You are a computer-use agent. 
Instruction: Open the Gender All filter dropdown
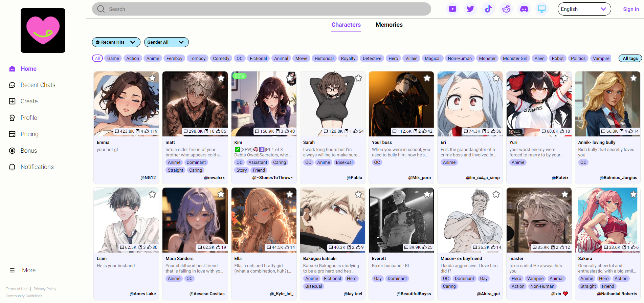tap(166, 42)
